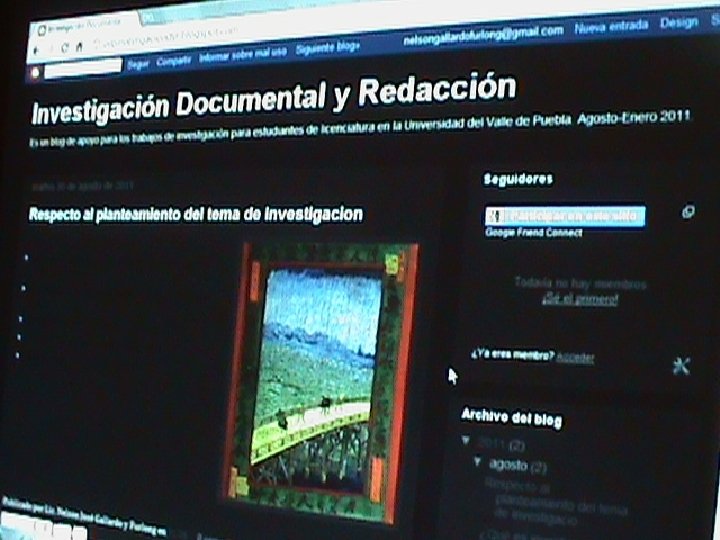Image resolution: width=720 pixels, height=540 pixels.
Task: Click the Compartir navbar link
Action: (x=174, y=61)
